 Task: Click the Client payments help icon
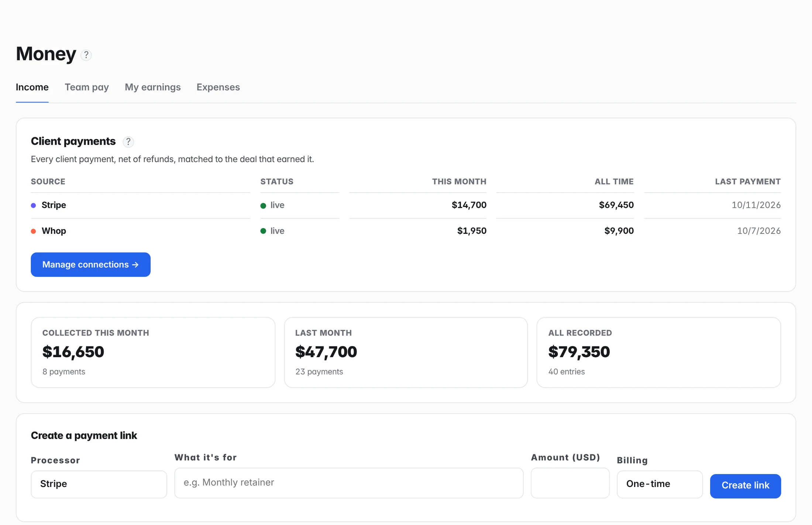tap(128, 142)
